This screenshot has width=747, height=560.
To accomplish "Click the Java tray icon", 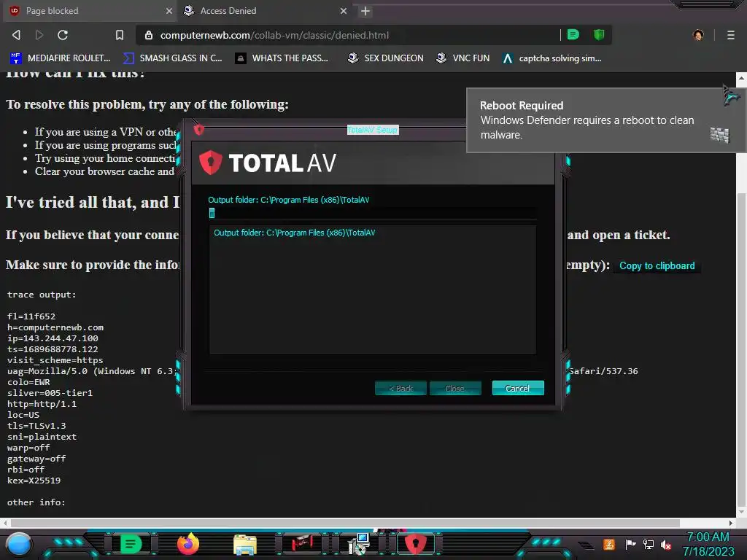I will coord(608,544).
